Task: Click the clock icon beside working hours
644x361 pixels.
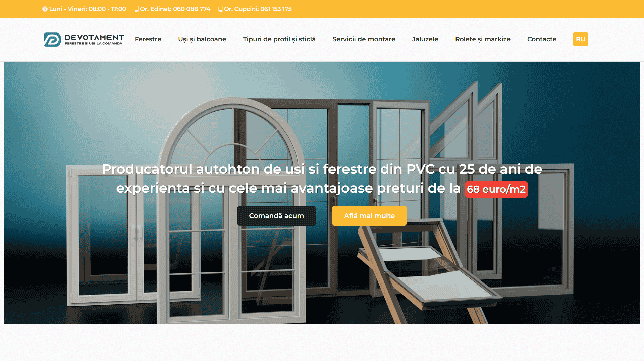Action: pos(45,9)
